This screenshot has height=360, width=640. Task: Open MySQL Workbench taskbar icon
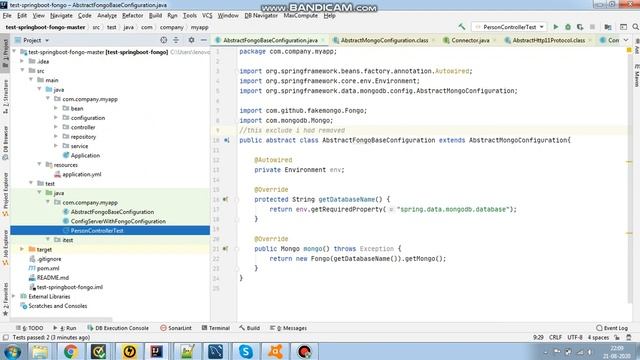coord(216,351)
